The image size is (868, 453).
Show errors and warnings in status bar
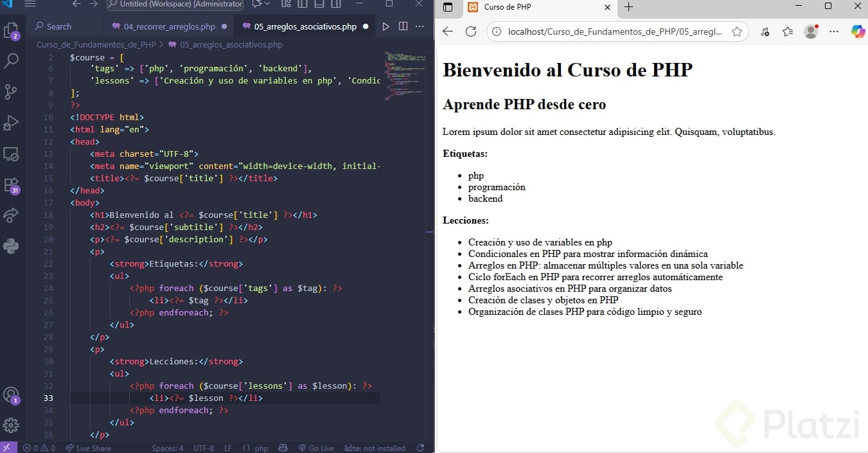[x=39, y=448]
